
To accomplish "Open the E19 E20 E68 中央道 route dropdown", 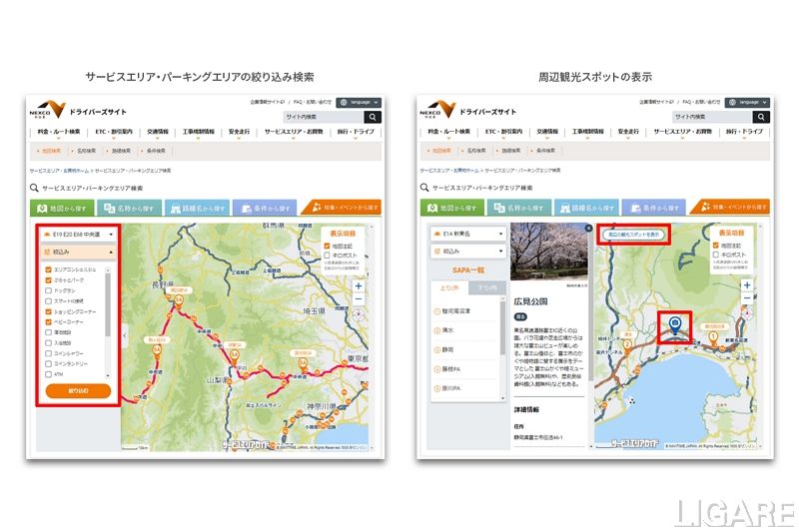I will pos(77,234).
